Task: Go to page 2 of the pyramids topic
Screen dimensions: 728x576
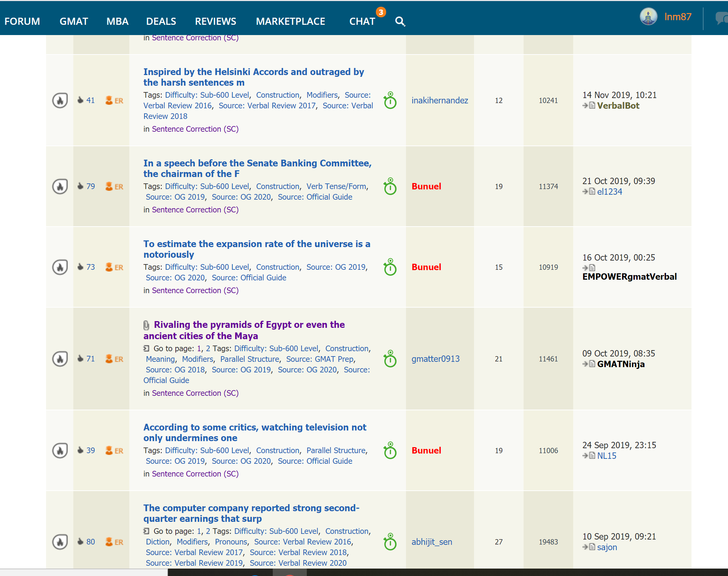Action: [x=208, y=348]
